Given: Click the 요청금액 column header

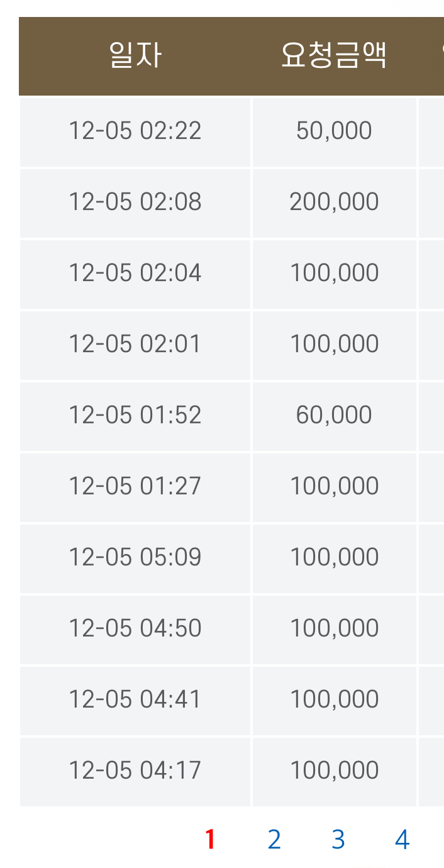Looking at the screenshot, I should click(334, 56).
